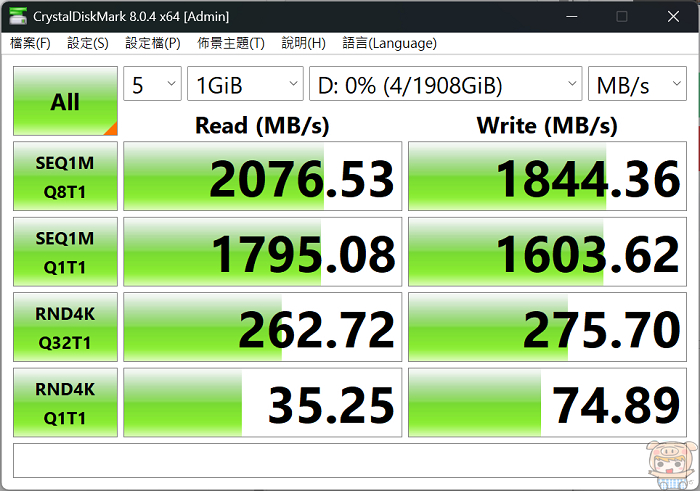Click the 275.70 random write result

coord(547,327)
